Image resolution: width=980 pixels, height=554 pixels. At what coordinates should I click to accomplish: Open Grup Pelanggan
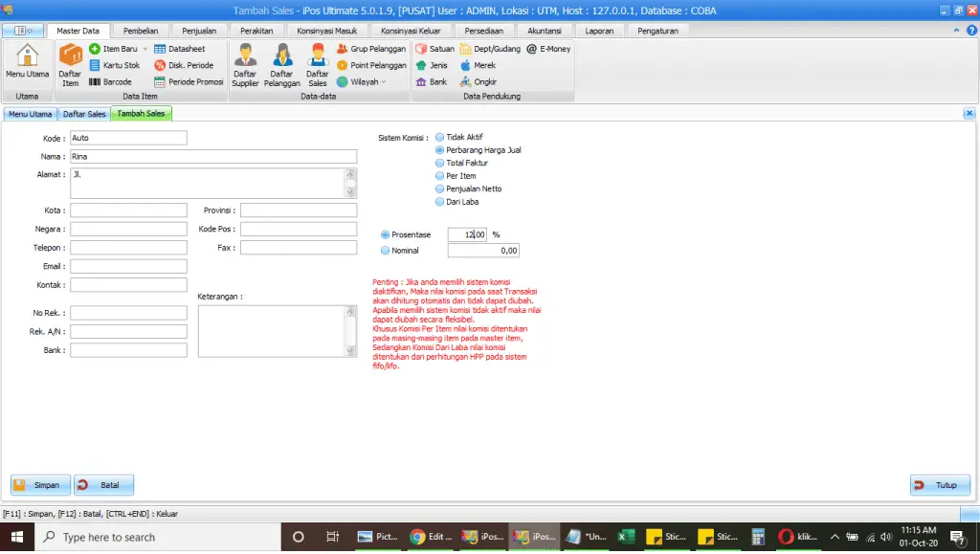pyautogui.click(x=371, y=49)
